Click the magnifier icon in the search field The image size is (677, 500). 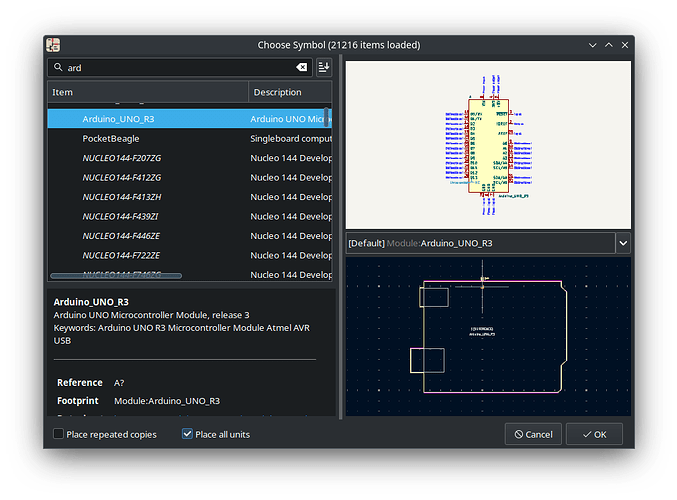coord(58,67)
